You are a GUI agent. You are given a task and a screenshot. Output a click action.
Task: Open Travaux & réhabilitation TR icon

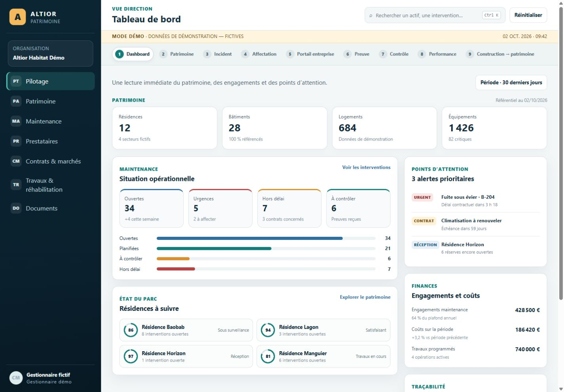16,185
